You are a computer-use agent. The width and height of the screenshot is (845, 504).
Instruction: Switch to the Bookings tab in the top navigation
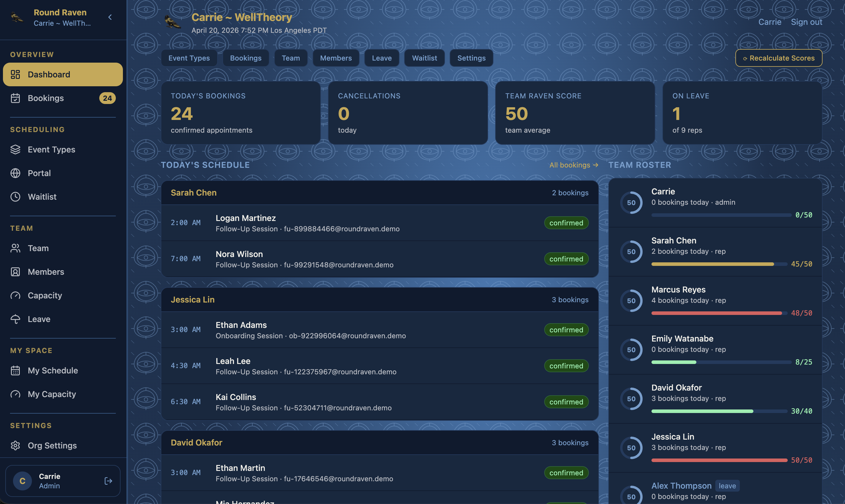246,58
